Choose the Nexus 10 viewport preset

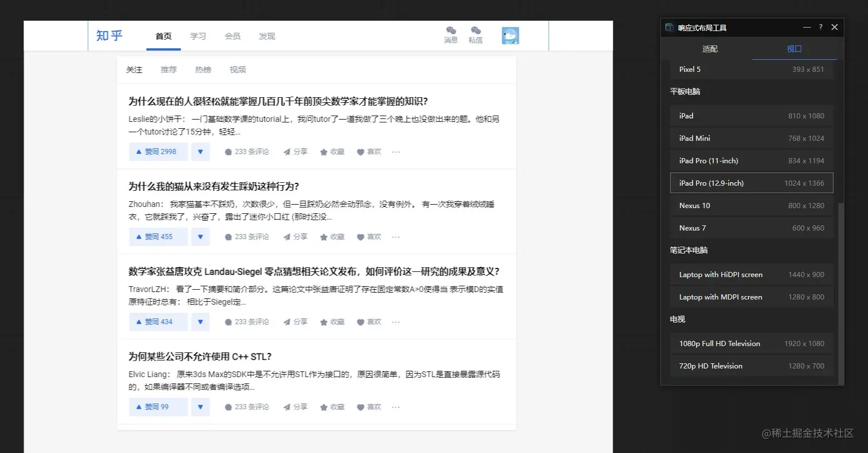[x=752, y=205]
